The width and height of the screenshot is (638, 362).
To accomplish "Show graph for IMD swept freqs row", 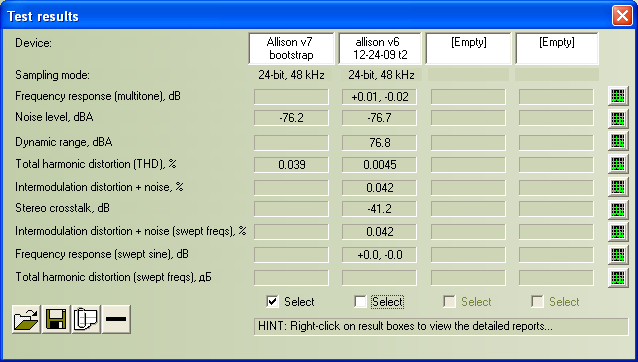I will [618, 231].
